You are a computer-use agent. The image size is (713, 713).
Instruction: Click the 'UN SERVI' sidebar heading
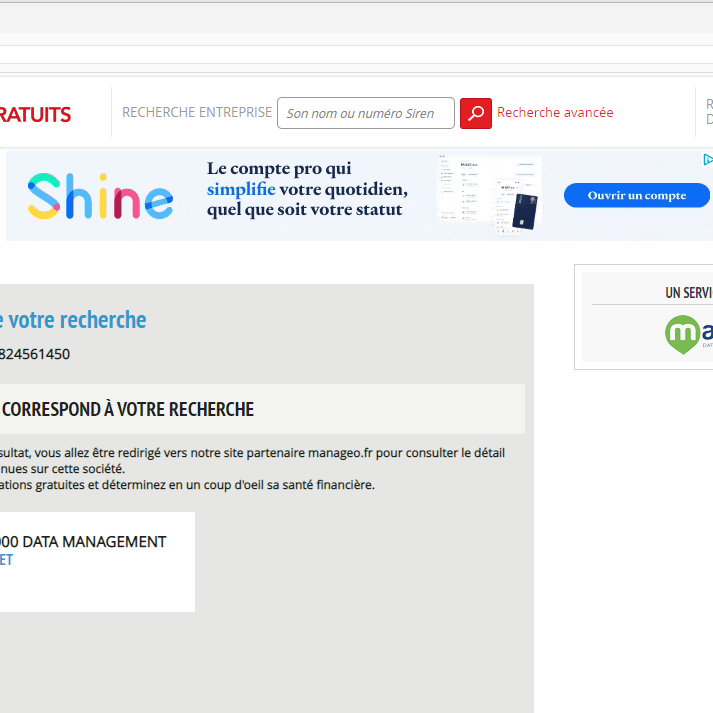tap(688, 292)
